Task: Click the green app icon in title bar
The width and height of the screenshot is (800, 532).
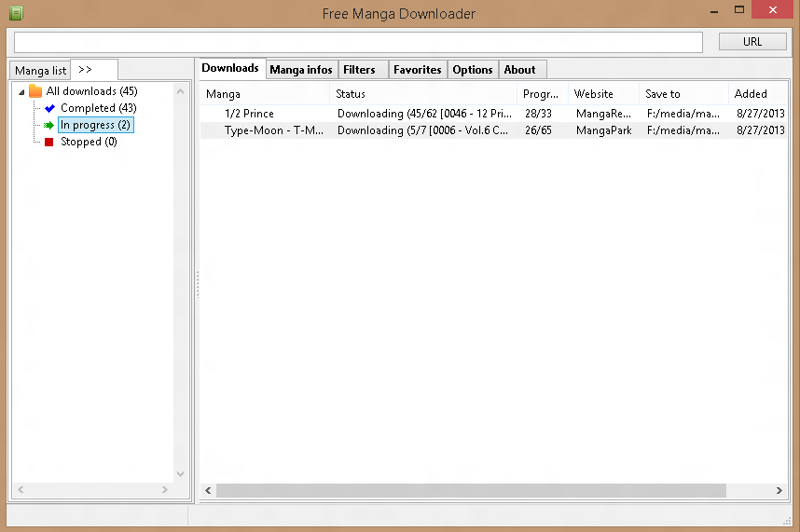Action: tap(16, 13)
